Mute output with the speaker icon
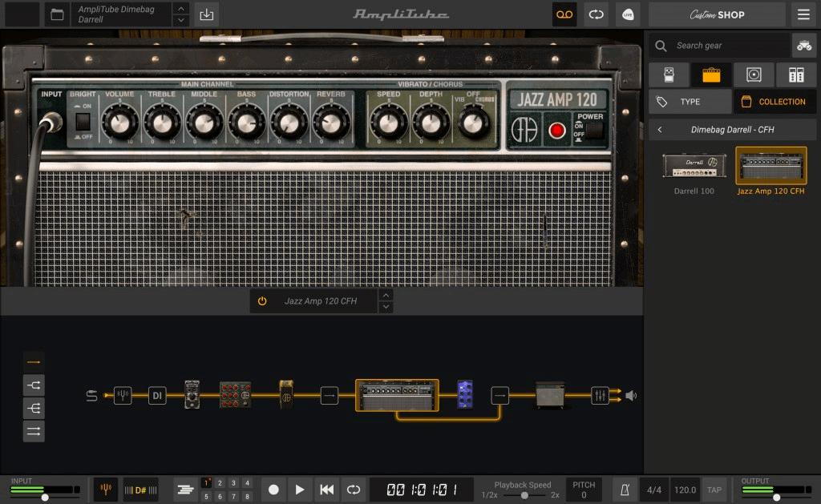This screenshot has width=821, height=504. [x=632, y=396]
